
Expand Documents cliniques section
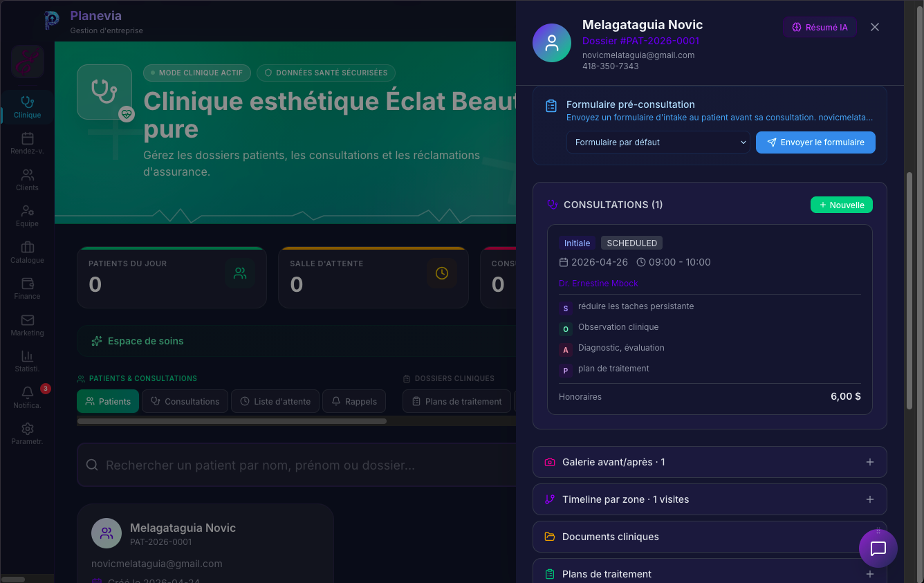click(710, 537)
